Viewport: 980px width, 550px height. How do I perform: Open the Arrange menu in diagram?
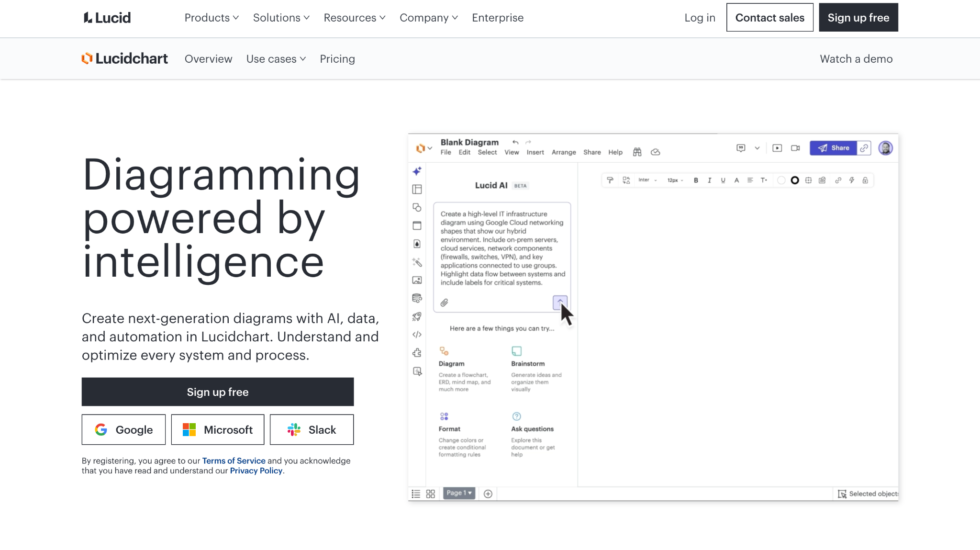[563, 152]
